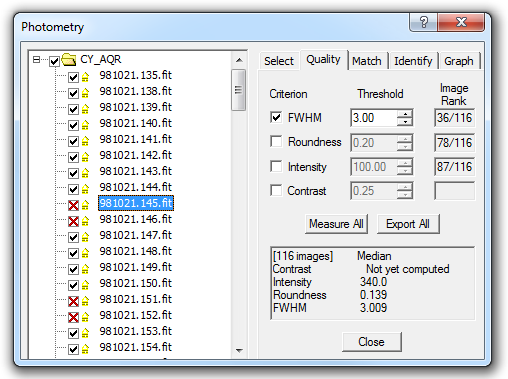Viewport: 508px width, 379px height.
Task: Click the scroll up arrow of file list
Action: pyautogui.click(x=239, y=60)
